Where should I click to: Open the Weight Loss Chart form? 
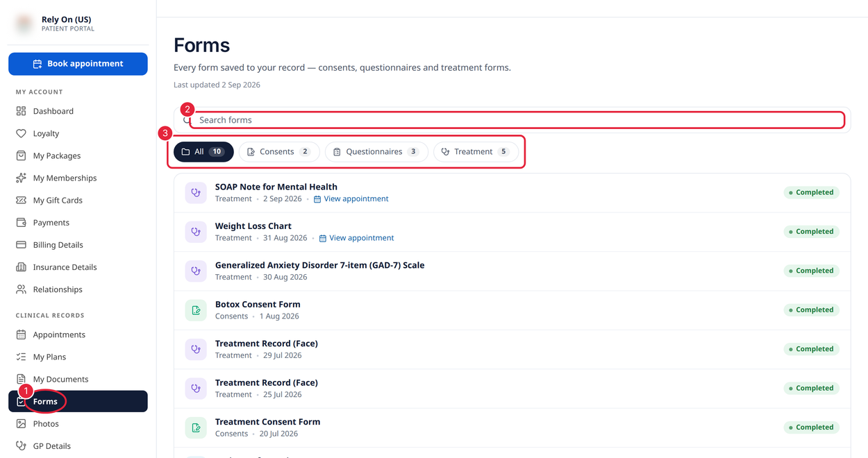click(253, 226)
